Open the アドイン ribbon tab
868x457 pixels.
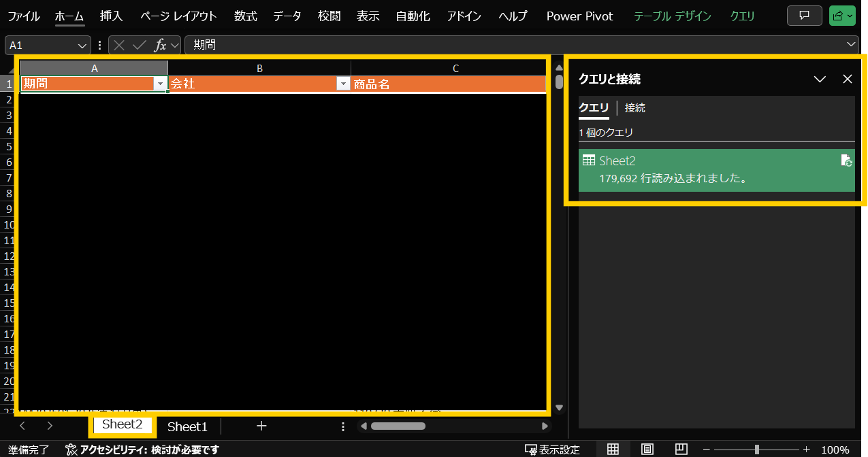464,16
